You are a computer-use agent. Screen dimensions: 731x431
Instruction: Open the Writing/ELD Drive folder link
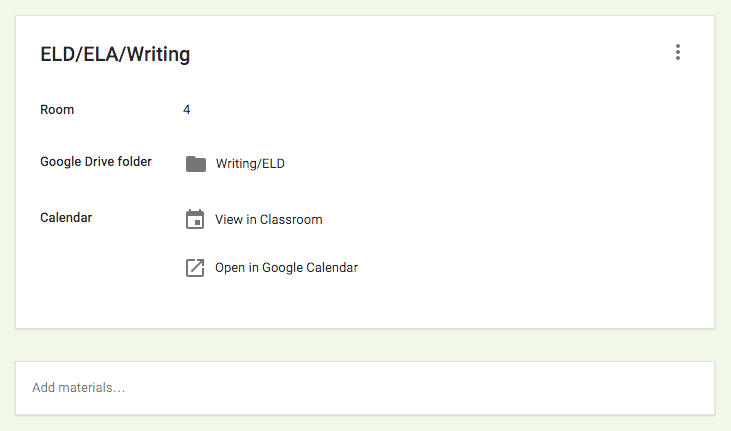click(x=250, y=164)
